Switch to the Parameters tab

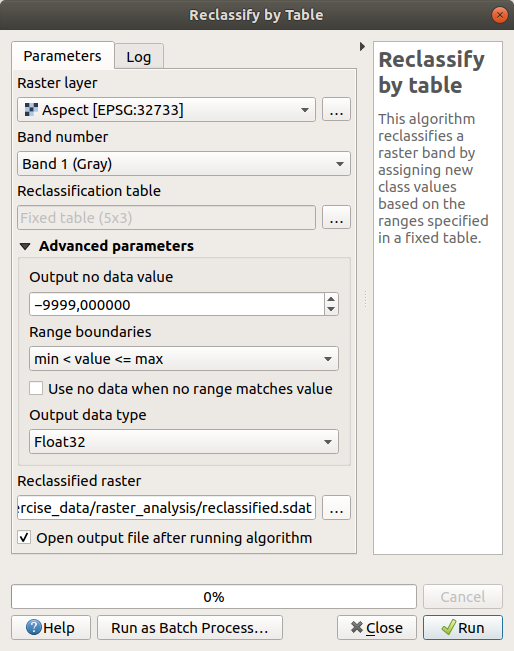click(x=62, y=56)
